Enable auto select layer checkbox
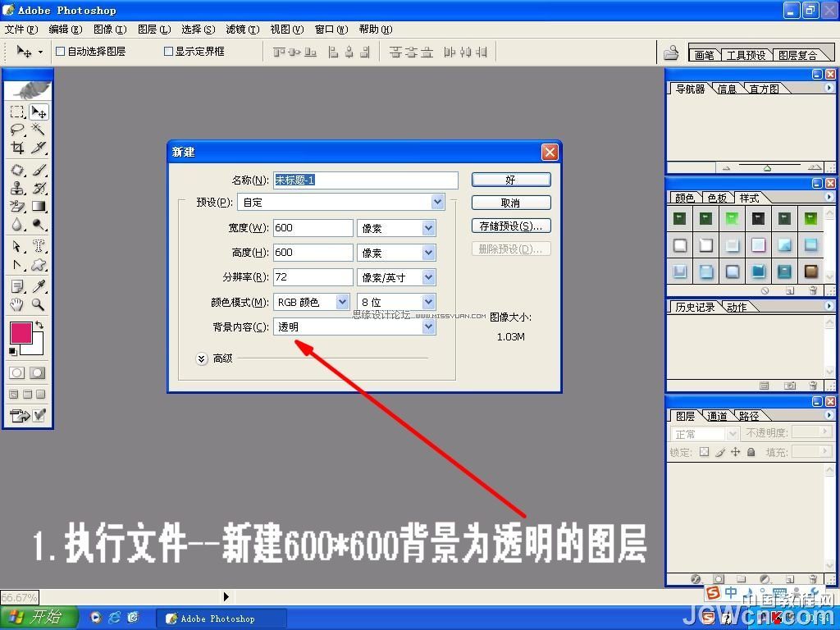 pyautogui.click(x=61, y=52)
